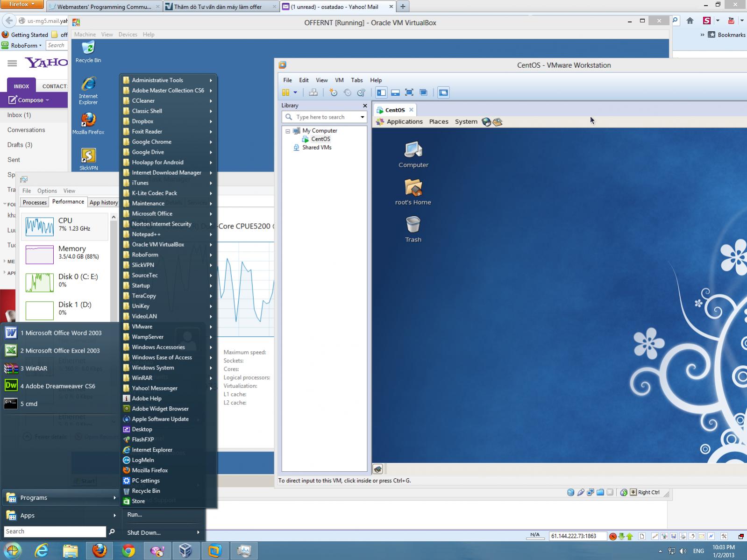Select Run... in the start menu
The width and height of the screenshot is (747, 560).
pos(135,514)
